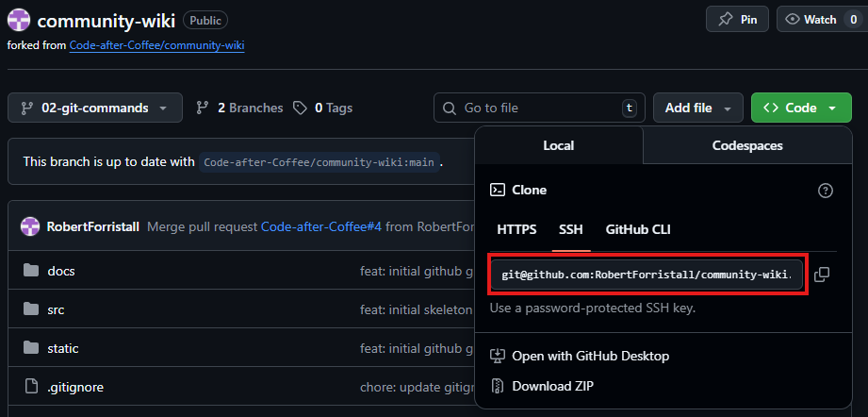
Task: Open the src folder
Action: pyautogui.click(x=56, y=309)
